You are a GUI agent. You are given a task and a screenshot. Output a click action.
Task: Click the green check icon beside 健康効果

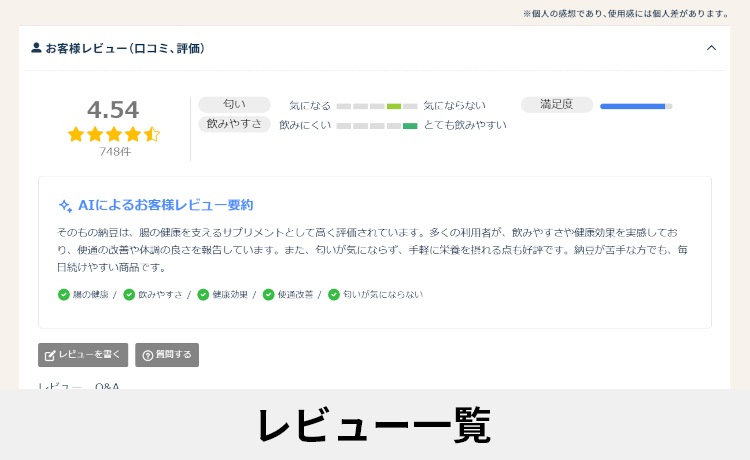(203, 295)
